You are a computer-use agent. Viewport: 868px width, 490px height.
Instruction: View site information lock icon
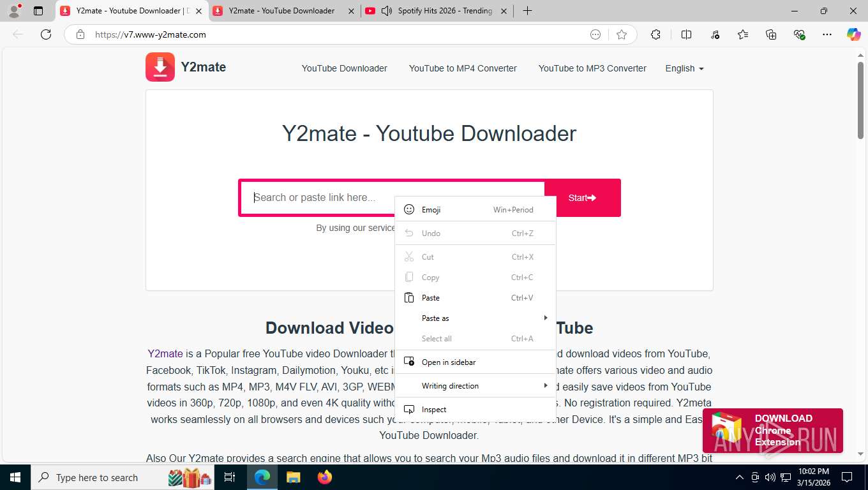[80, 34]
